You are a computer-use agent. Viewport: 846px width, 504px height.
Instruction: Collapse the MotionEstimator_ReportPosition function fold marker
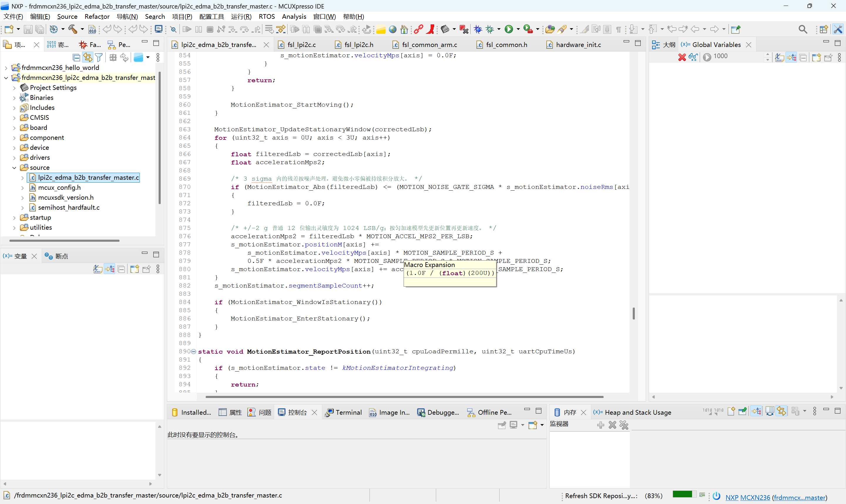click(x=194, y=352)
